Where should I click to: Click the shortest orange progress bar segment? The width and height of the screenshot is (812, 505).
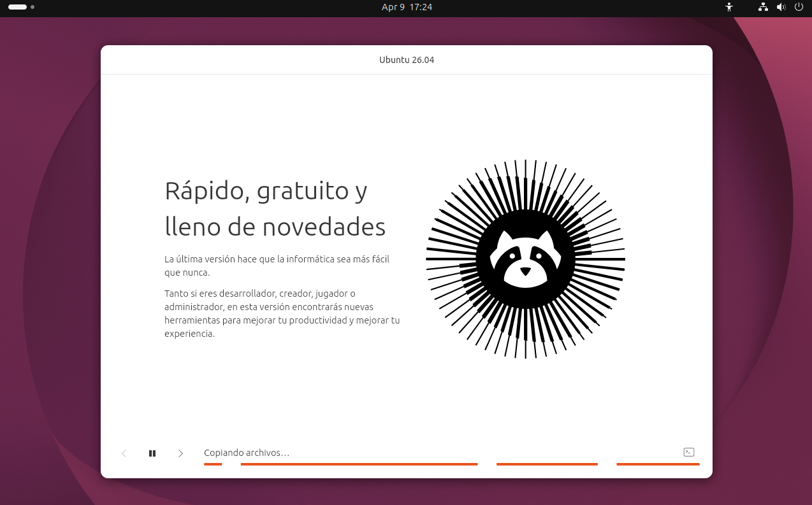[x=213, y=464]
